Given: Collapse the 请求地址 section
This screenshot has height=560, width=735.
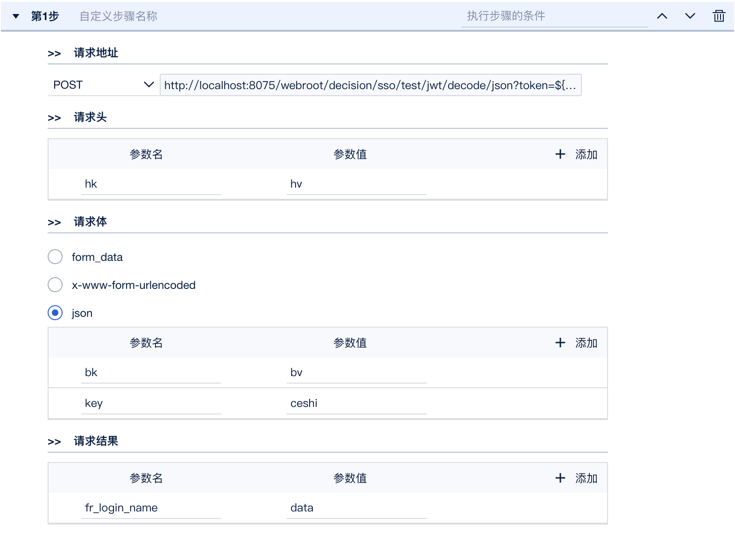Looking at the screenshot, I should click(54, 54).
